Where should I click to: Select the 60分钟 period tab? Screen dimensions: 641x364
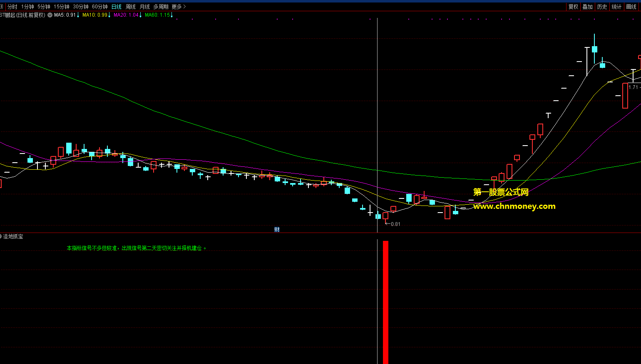(100, 7)
